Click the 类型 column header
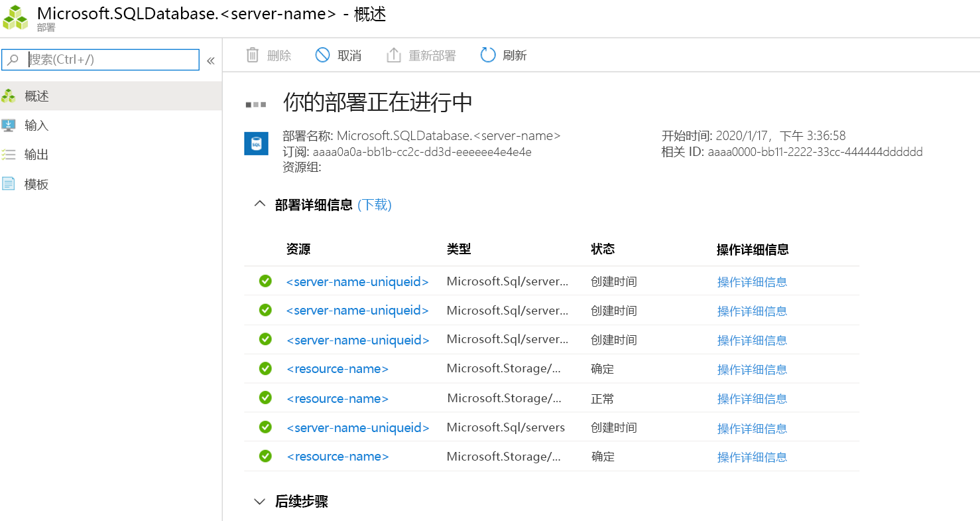The width and height of the screenshot is (980, 521). coord(459,249)
